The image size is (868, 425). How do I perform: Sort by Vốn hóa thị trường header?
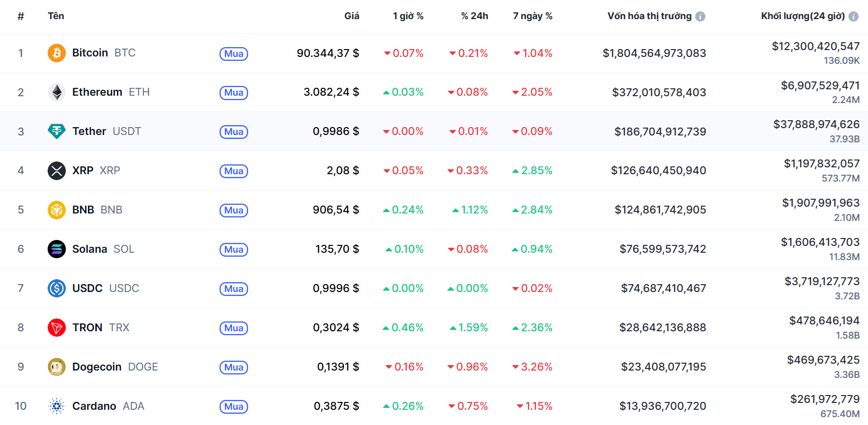(x=649, y=16)
